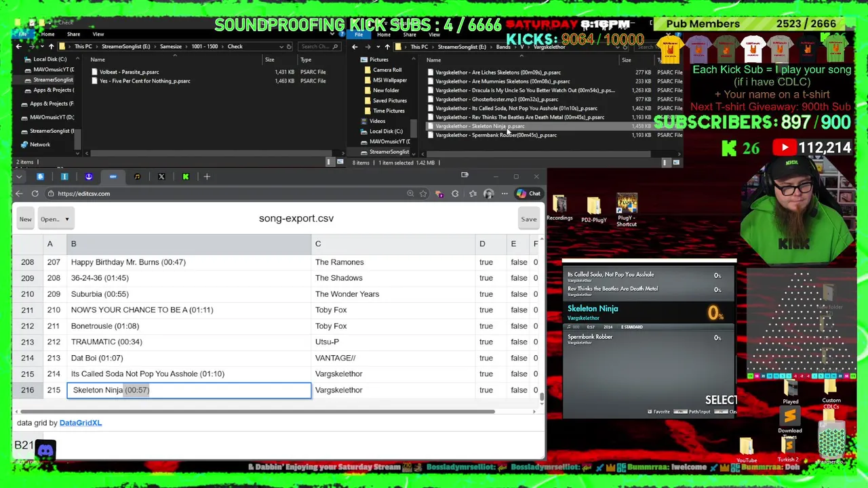Click the grid's horizontal scrollbar
Screen dimensions: 868x488
258,411
